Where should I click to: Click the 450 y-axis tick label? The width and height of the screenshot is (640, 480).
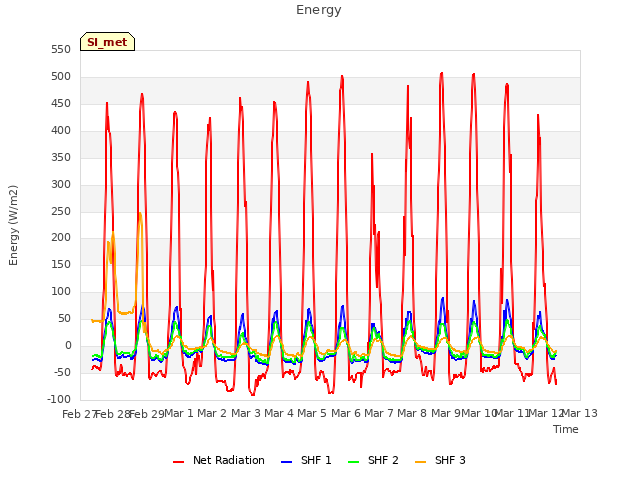pyautogui.click(x=61, y=104)
